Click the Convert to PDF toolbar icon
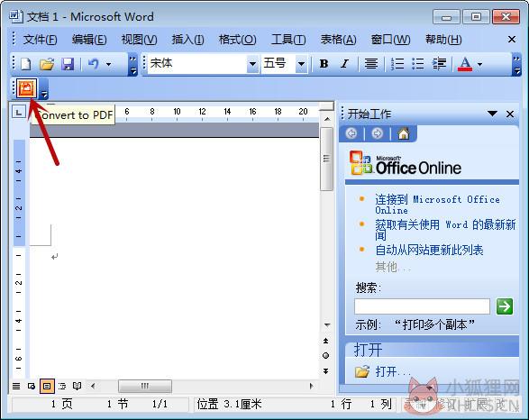 [27, 89]
